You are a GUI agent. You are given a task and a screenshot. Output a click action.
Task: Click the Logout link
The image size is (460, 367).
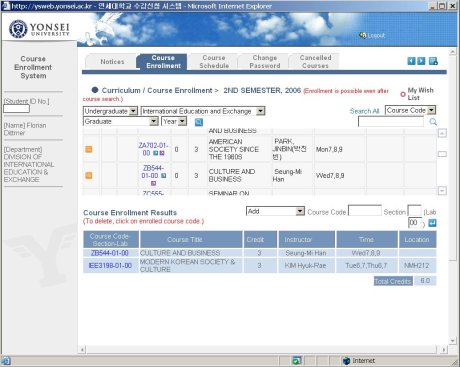372,35
